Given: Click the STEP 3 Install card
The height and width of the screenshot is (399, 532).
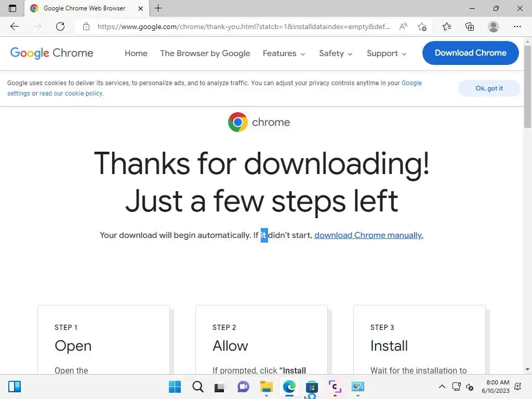Looking at the screenshot, I should click(x=419, y=340).
